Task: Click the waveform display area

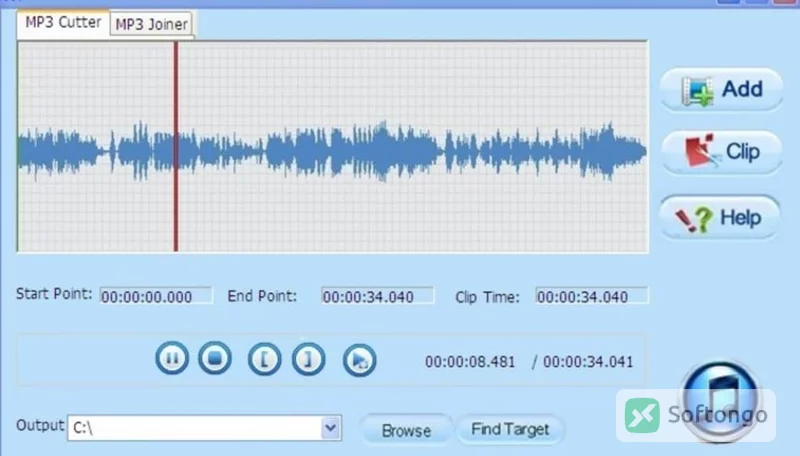Action: 333,146
